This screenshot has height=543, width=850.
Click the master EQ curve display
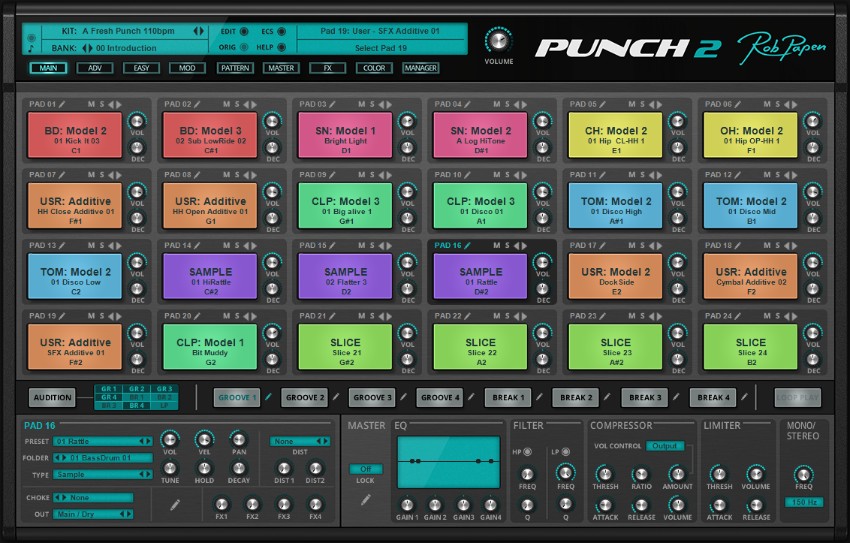(x=448, y=462)
